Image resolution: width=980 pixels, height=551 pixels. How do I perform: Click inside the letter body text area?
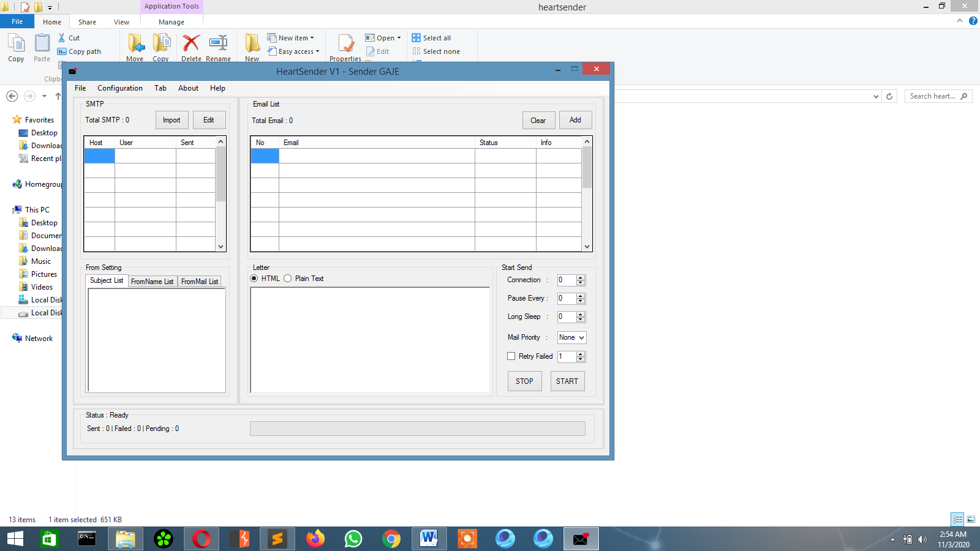369,340
